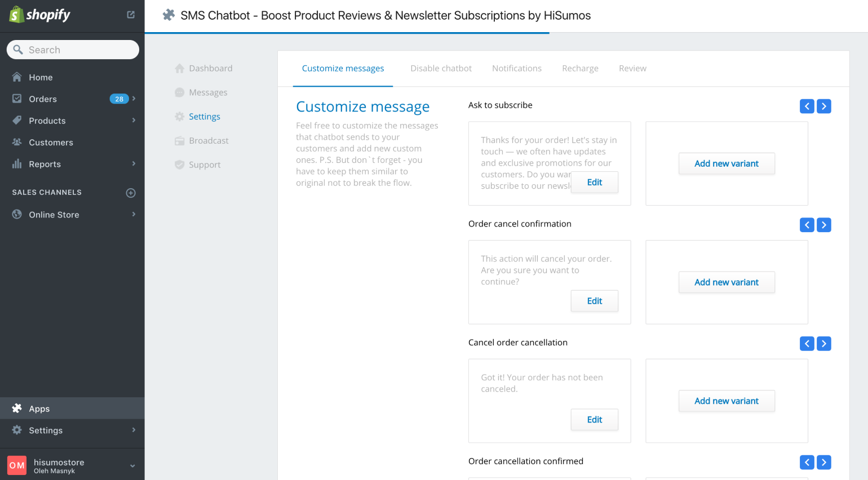Click the Customers sidebar label
This screenshot has height=480, width=868.
point(51,142)
